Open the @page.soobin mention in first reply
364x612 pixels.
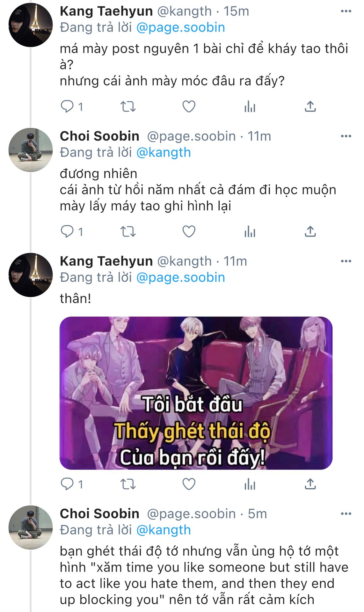181,27
